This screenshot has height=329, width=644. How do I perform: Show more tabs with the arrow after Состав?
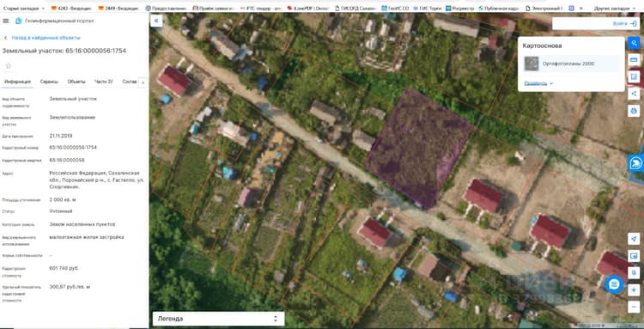(x=143, y=82)
